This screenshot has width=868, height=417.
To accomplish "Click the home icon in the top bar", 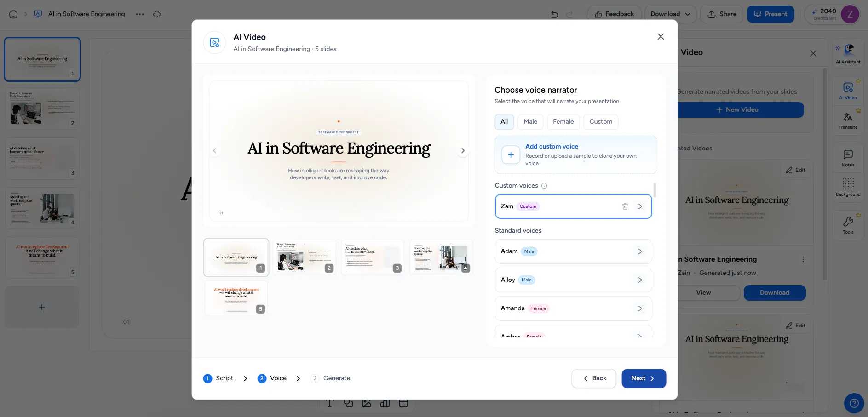I will coord(13,14).
